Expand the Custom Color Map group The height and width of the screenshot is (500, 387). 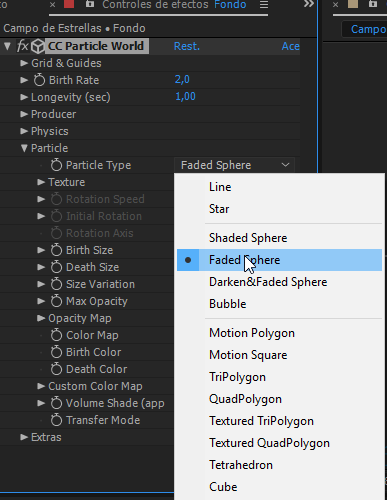pyautogui.click(x=41, y=386)
